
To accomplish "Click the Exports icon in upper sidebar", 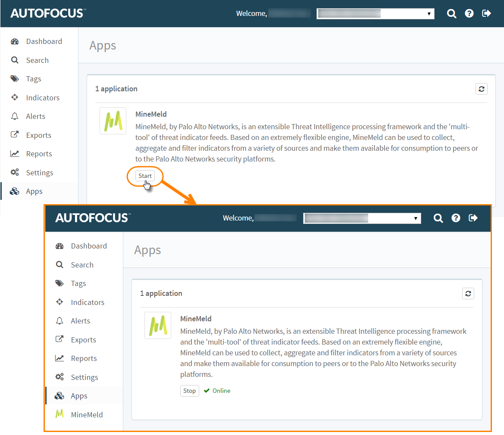I will [15, 134].
